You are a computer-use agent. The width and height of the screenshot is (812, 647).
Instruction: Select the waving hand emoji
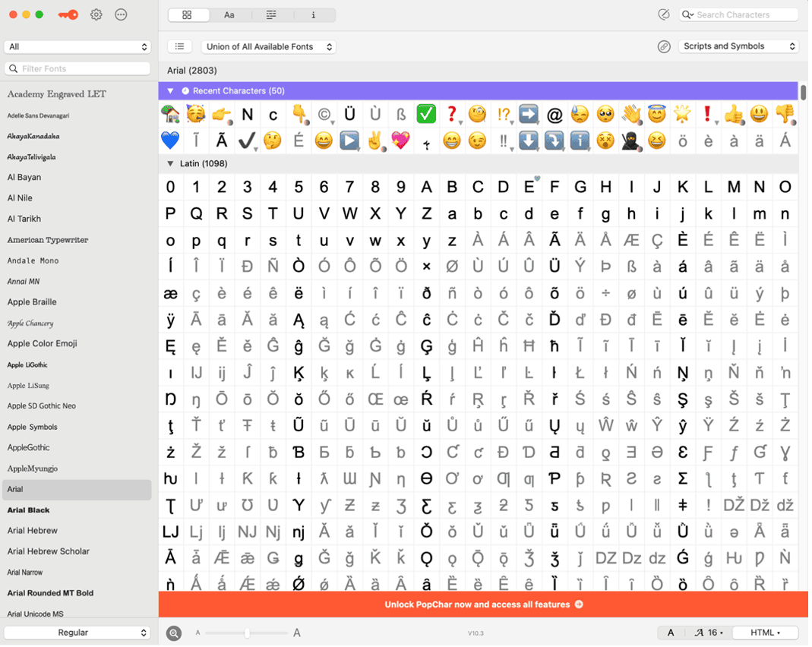[x=631, y=114]
